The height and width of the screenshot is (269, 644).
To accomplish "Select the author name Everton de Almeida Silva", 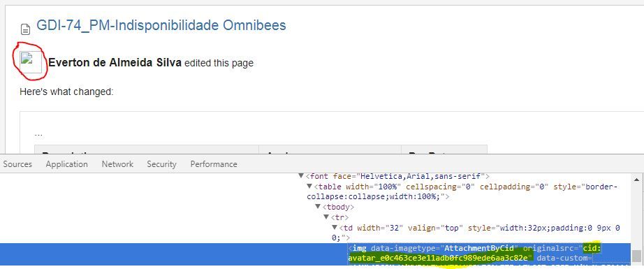I will tap(115, 63).
